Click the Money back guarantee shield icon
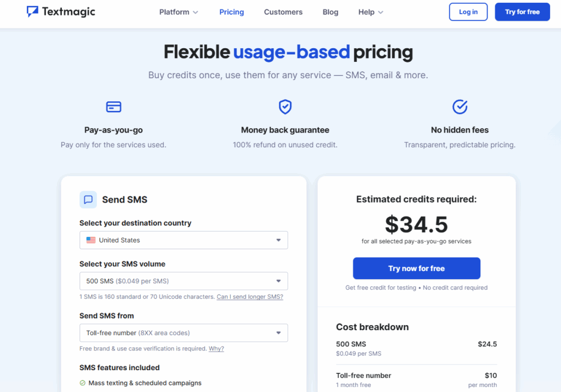Screen dimensions: 561x392 285,107
